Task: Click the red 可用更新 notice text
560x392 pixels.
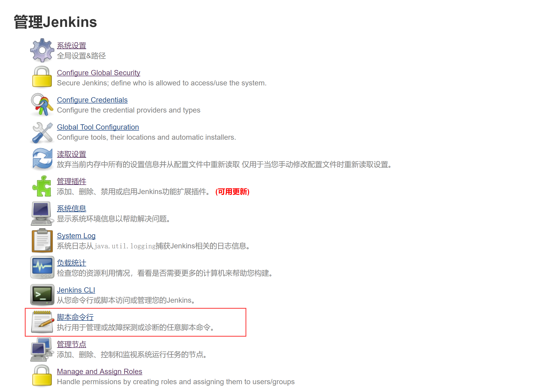Action: point(232,192)
